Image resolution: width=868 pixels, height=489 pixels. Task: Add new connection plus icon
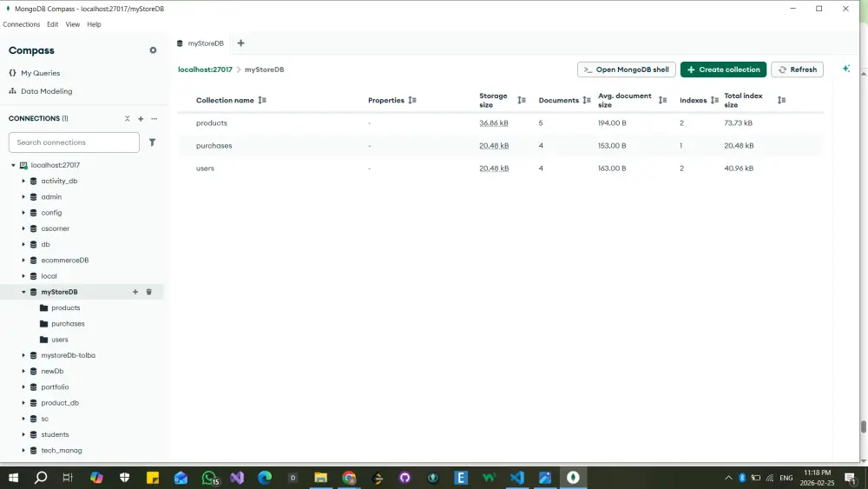(141, 118)
